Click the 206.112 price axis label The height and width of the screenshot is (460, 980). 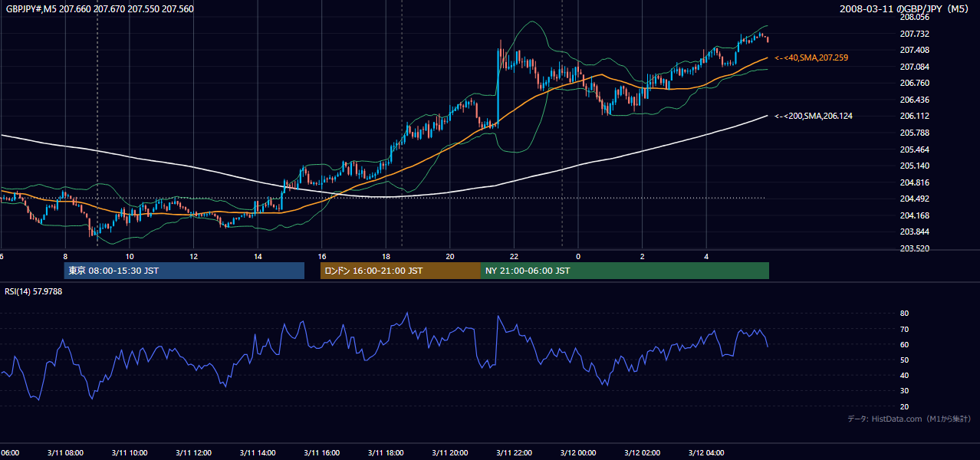pyautogui.click(x=915, y=116)
